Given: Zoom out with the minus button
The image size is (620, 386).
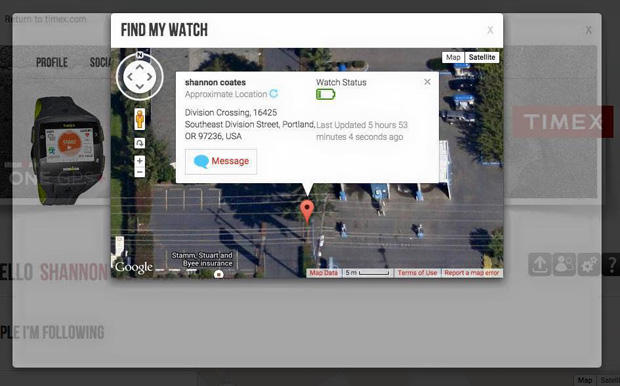Looking at the screenshot, I should [x=140, y=172].
